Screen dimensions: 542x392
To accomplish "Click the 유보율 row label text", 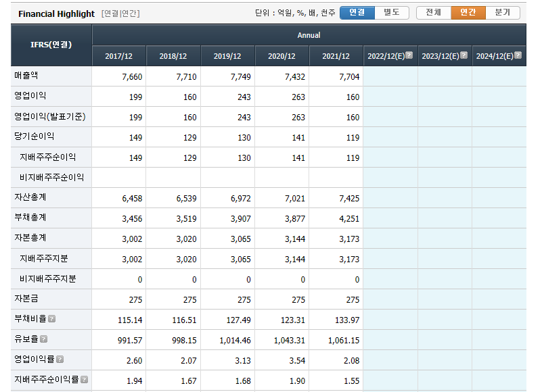I will click(26, 339).
